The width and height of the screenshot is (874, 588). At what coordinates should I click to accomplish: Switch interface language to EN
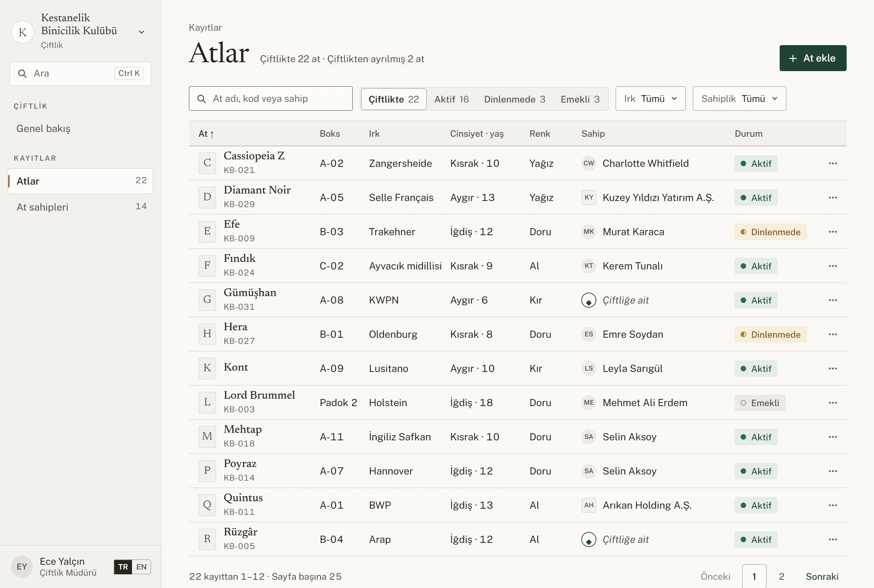[142, 566]
